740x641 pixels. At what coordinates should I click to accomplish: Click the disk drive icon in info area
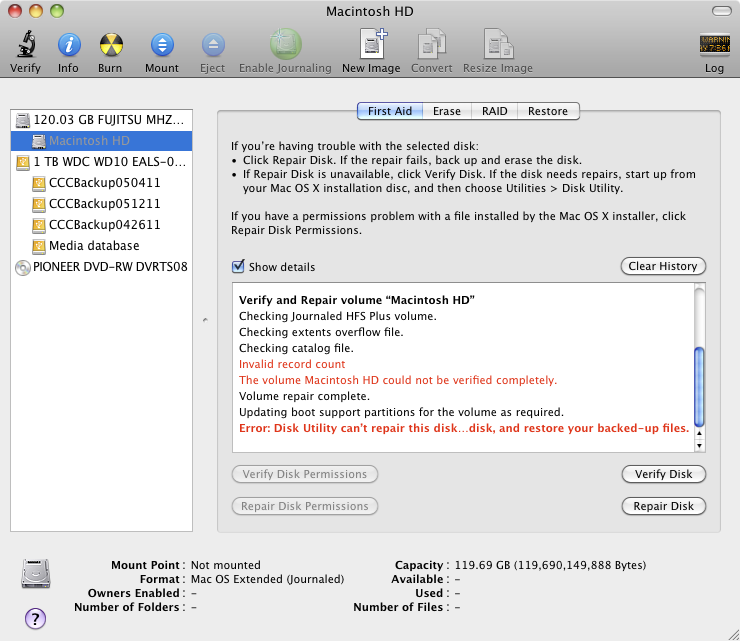click(36, 574)
